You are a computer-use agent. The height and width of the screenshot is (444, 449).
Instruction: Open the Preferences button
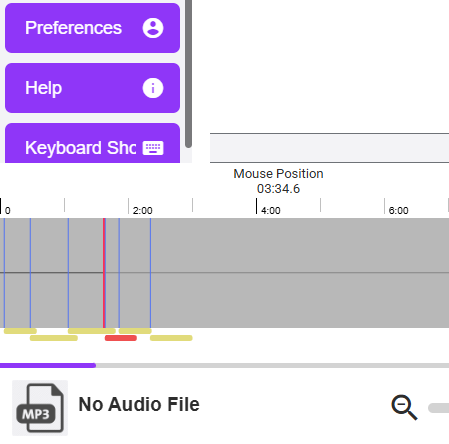(x=92, y=28)
